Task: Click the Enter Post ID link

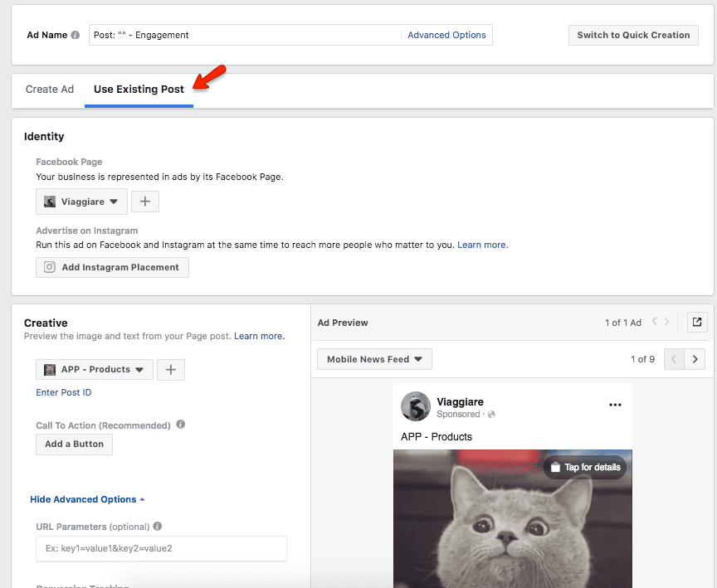Action: [64, 392]
